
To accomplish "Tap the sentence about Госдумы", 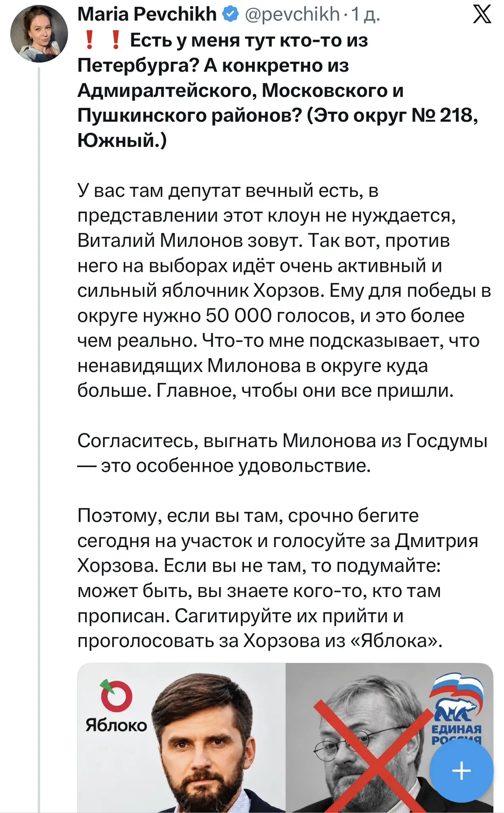I will (282, 453).
